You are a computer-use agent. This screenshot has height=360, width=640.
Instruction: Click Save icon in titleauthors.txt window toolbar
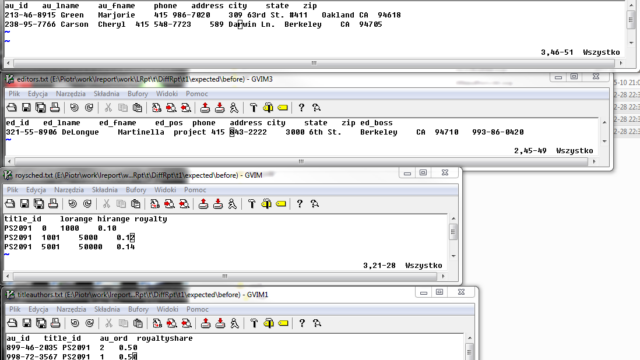tap(27, 323)
